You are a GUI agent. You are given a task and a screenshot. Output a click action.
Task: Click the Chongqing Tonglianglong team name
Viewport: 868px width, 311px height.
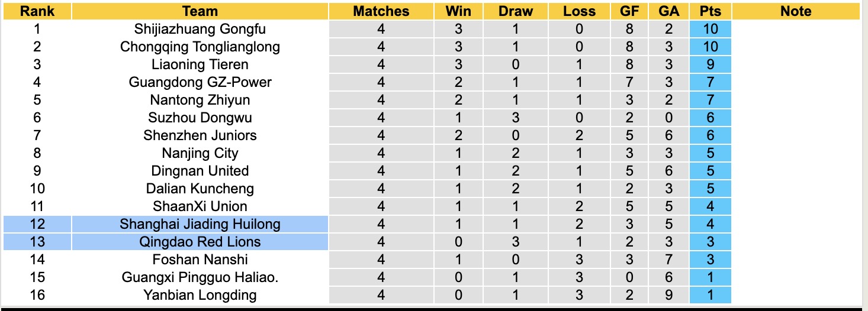pyautogui.click(x=200, y=47)
